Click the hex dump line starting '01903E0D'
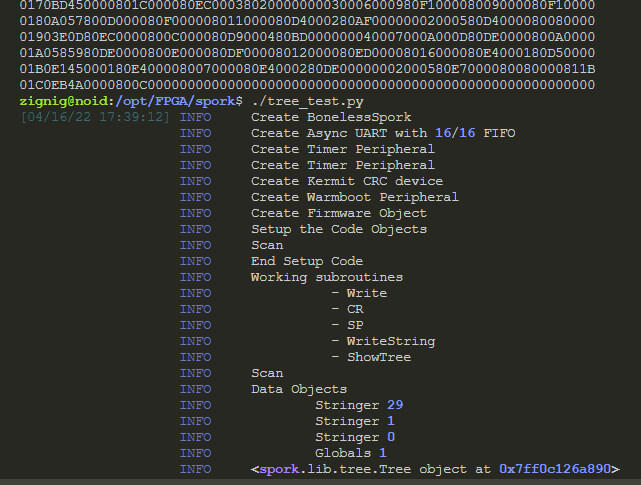The image size is (641, 485). tap(307, 37)
